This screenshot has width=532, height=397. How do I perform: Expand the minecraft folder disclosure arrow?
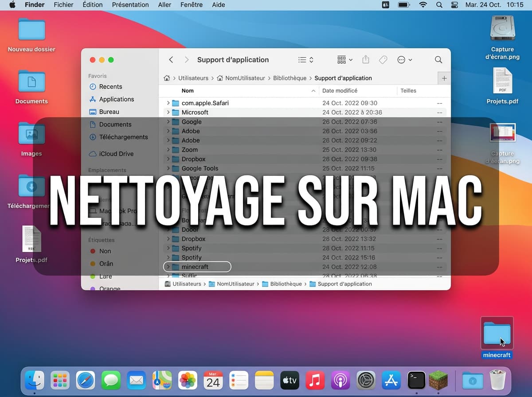[x=168, y=267]
